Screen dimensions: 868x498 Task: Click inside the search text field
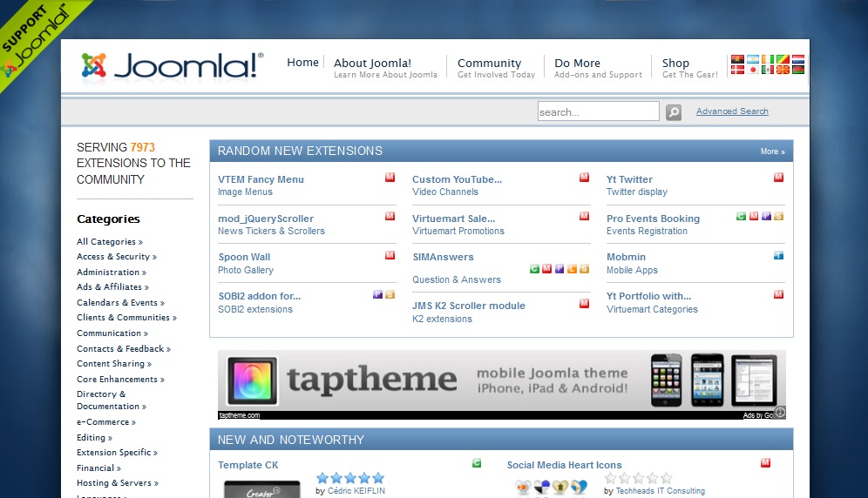coord(599,111)
